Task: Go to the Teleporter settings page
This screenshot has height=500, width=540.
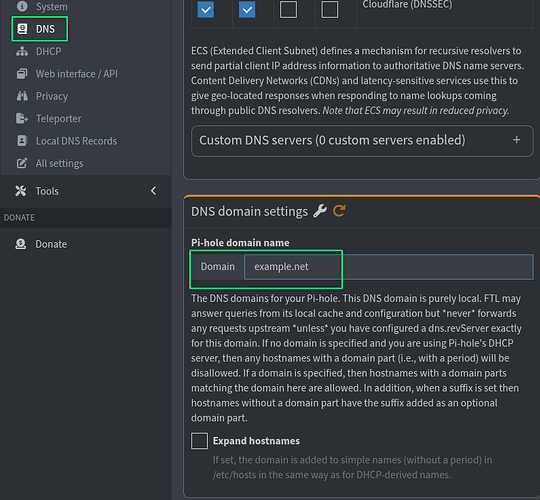Action: 59,118
